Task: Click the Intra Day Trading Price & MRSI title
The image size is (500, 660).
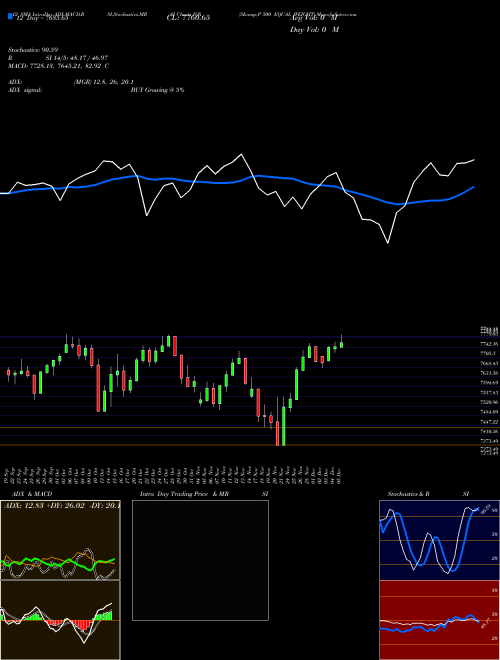Action: pos(204,494)
